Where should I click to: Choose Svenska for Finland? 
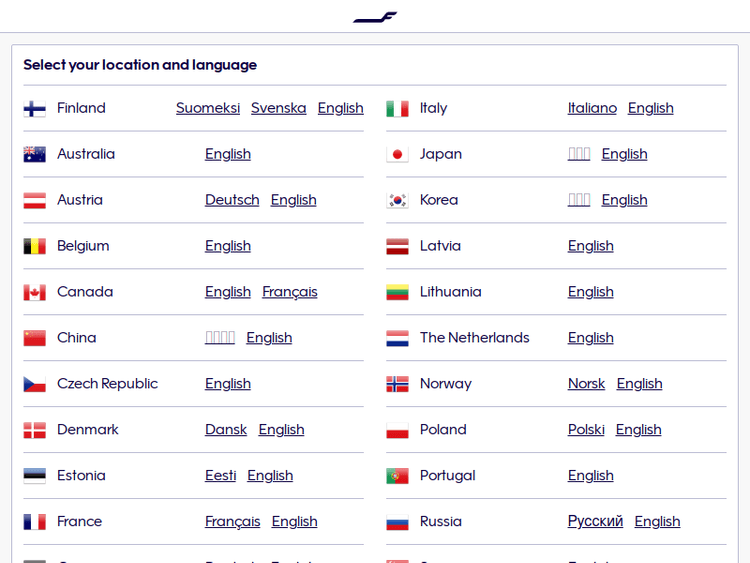tap(278, 108)
